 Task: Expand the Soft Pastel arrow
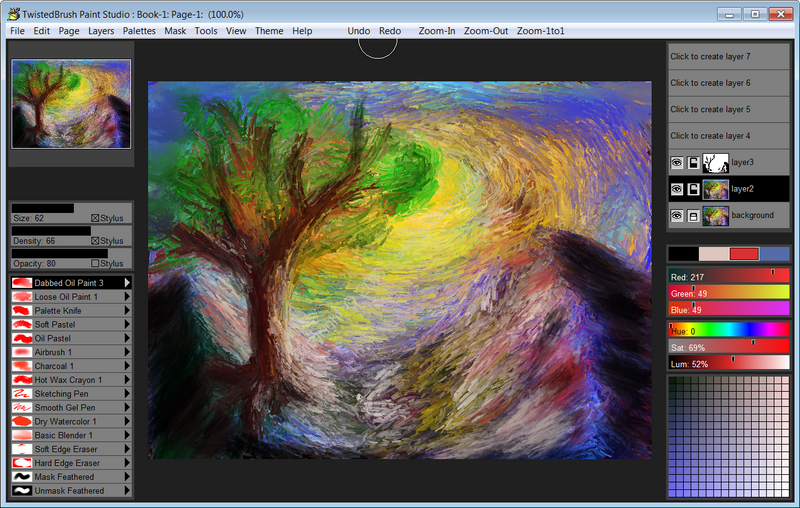(127, 324)
